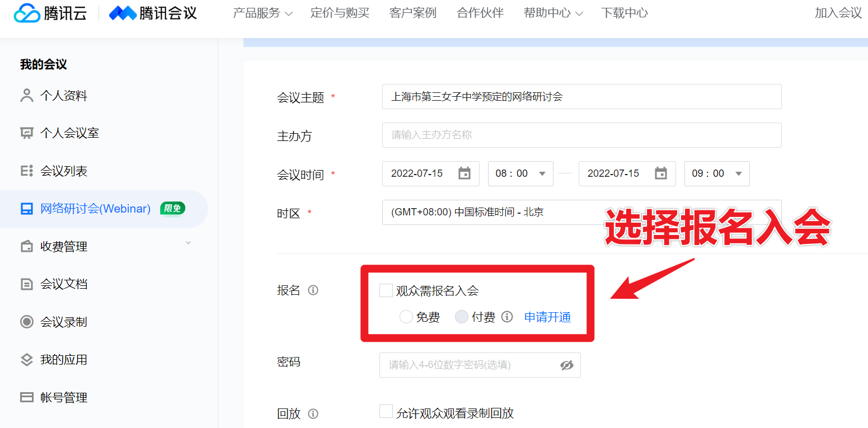
Task: Go to 个人资料 in the sidebar
Action: (x=64, y=96)
